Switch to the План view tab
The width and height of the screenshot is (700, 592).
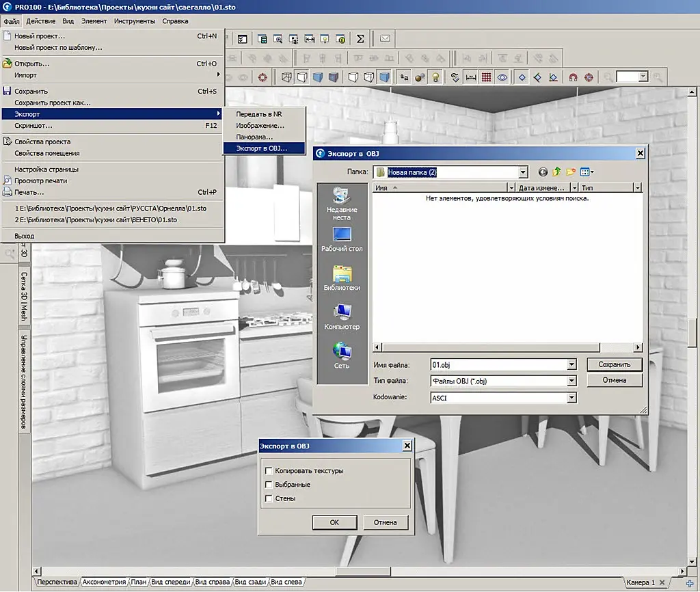coord(138,582)
